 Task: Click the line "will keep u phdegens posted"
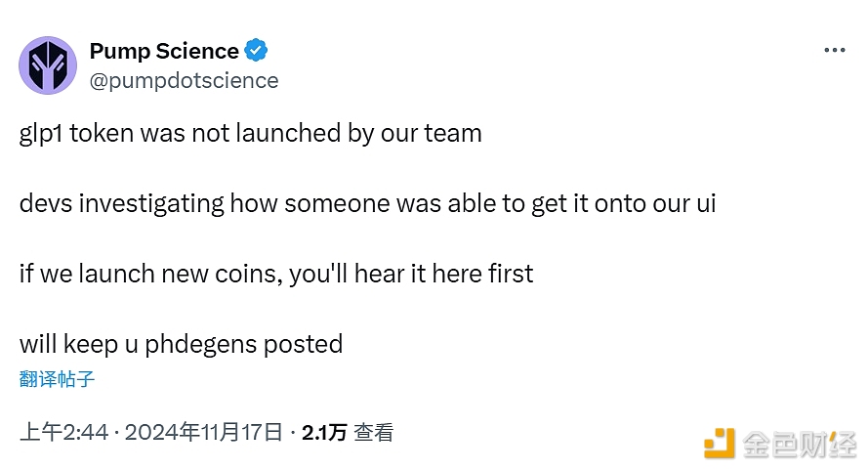click(x=181, y=344)
